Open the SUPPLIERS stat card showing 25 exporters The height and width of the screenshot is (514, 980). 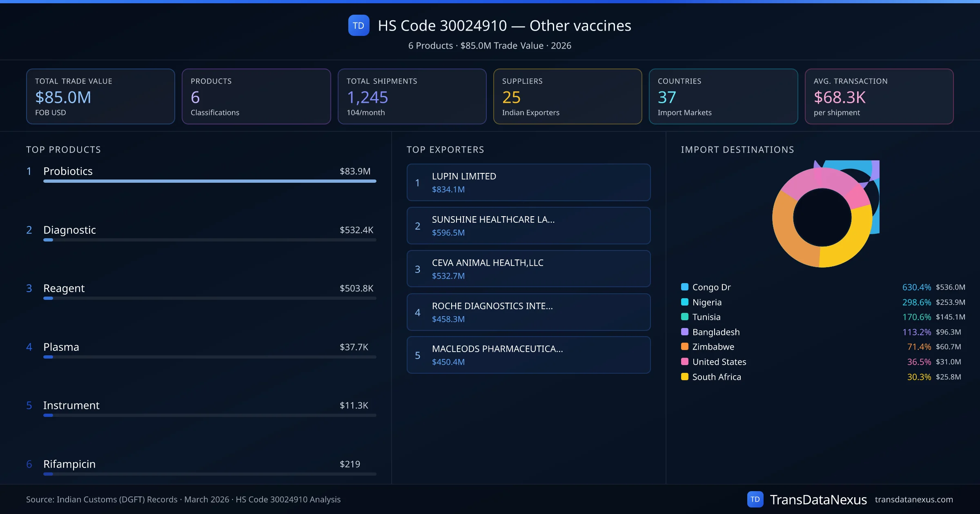coord(568,96)
